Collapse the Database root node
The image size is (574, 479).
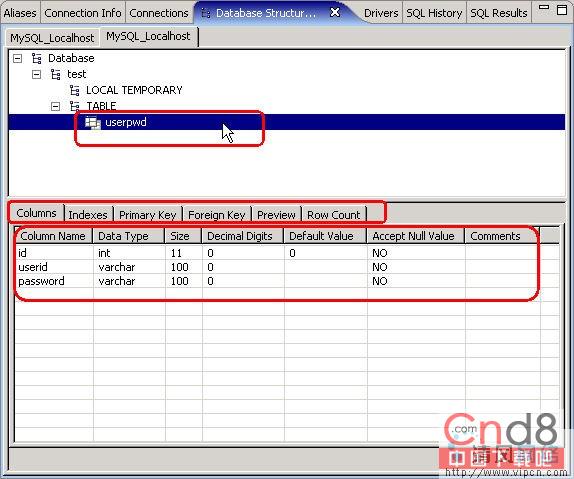(x=18, y=59)
